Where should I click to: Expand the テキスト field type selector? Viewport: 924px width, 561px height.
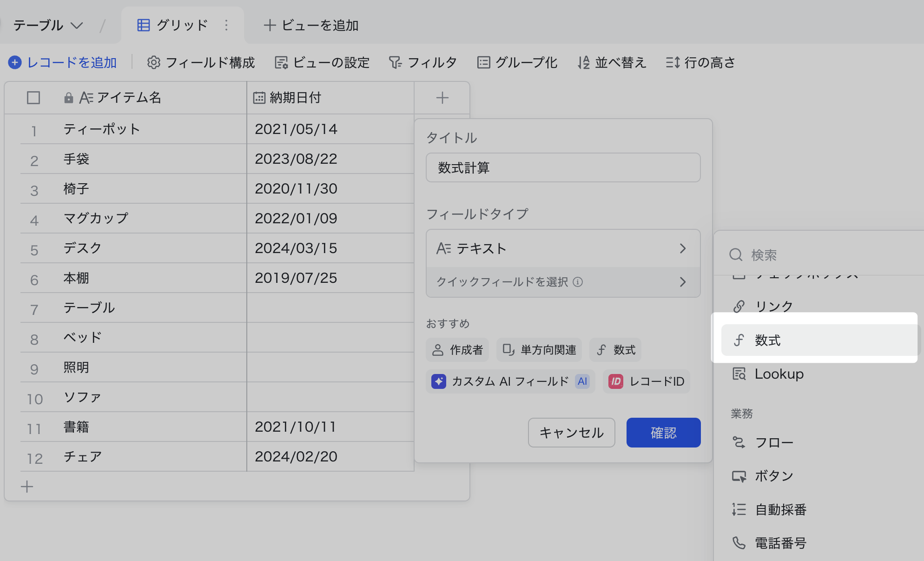[563, 248]
